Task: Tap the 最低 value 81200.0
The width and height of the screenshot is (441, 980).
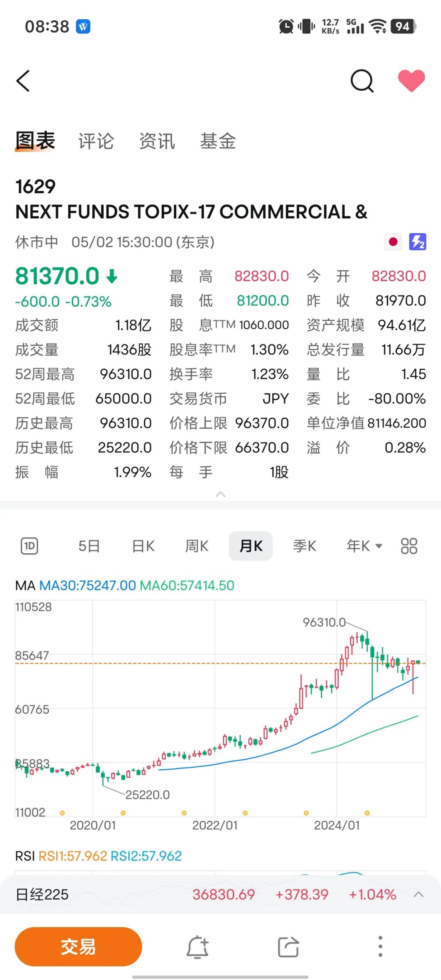Action: (263, 301)
